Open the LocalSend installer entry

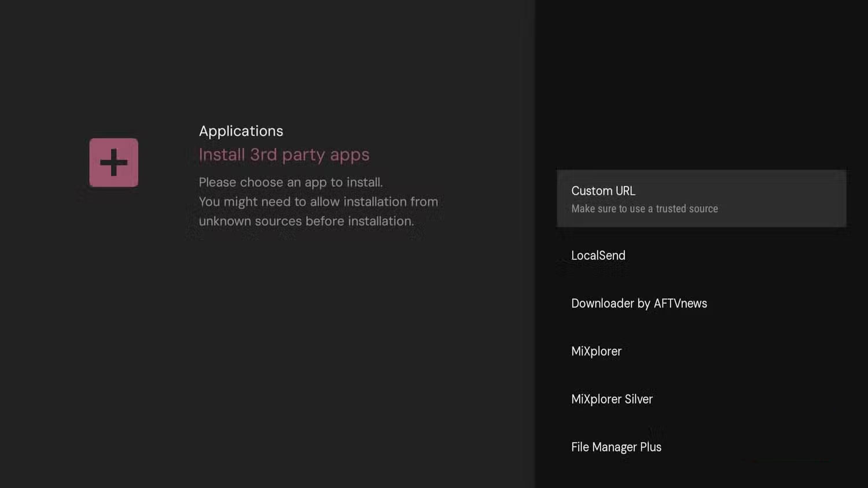click(x=598, y=256)
